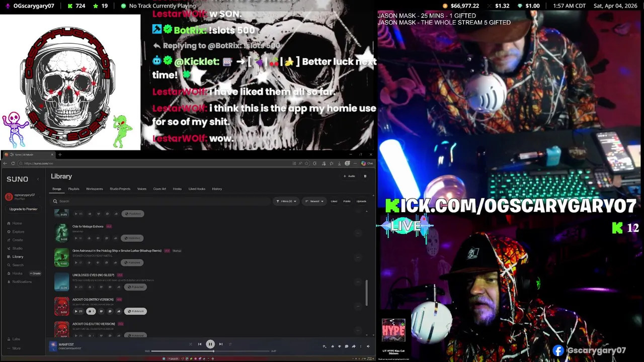
Task: Switch to the Studio Projects tab
Action: point(120,189)
